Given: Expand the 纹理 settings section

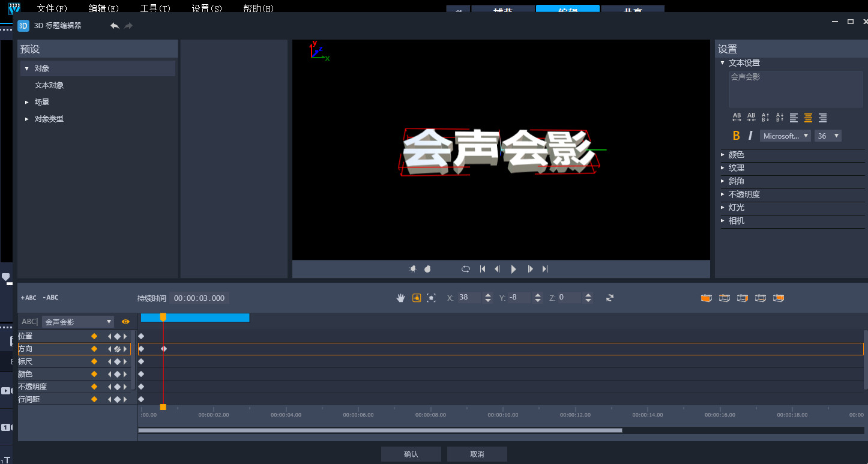Looking at the screenshot, I should point(723,168).
